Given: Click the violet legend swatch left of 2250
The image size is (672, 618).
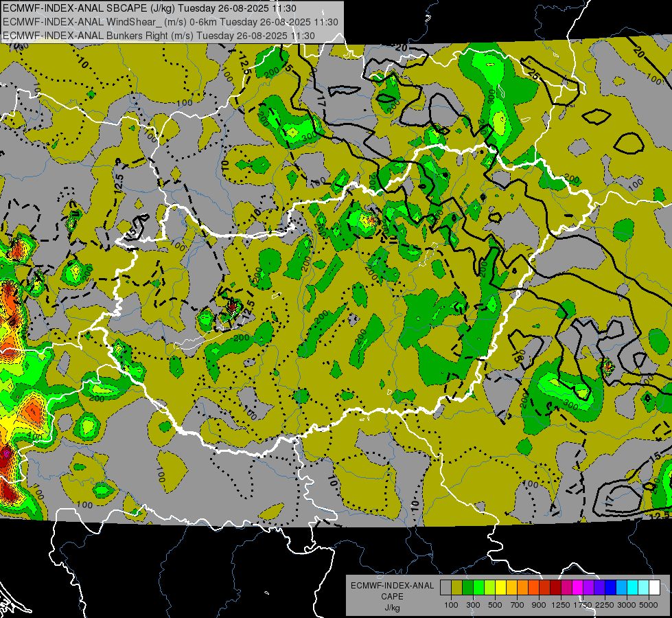Looking at the screenshot, I should tap(599, 588).
